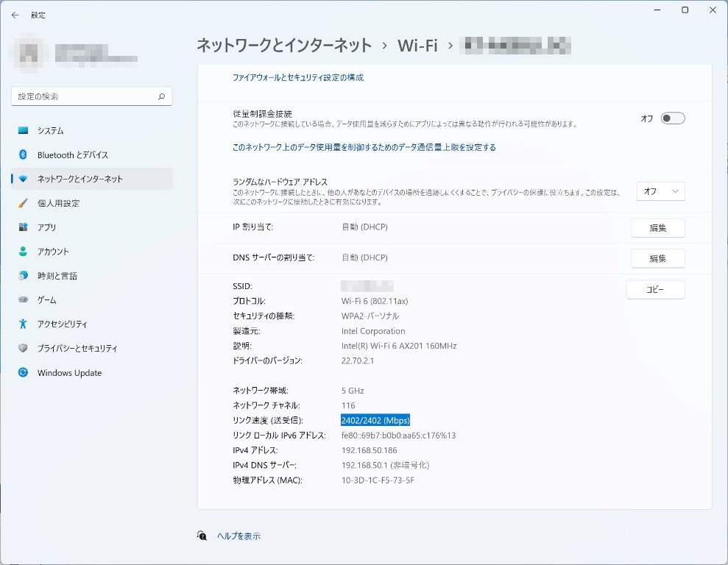Minimize the 設定 window
The image size is (728, 565).
657,10
